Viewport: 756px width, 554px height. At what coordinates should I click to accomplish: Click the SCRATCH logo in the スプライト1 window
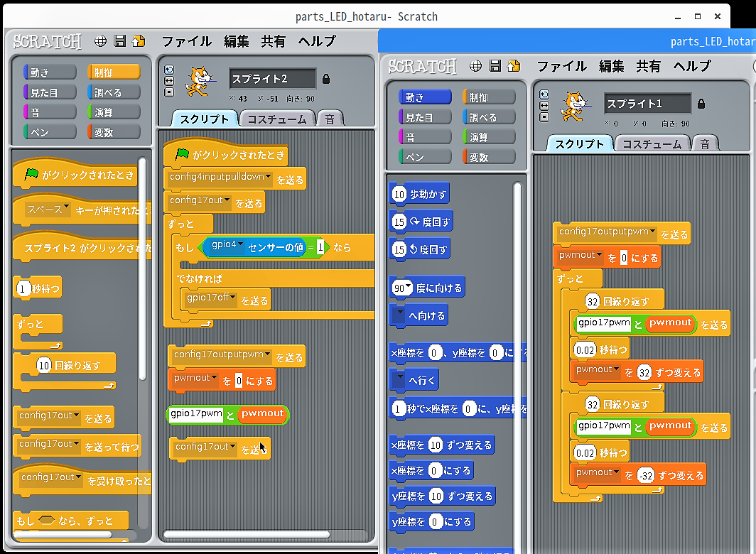(x=422, y=67)
